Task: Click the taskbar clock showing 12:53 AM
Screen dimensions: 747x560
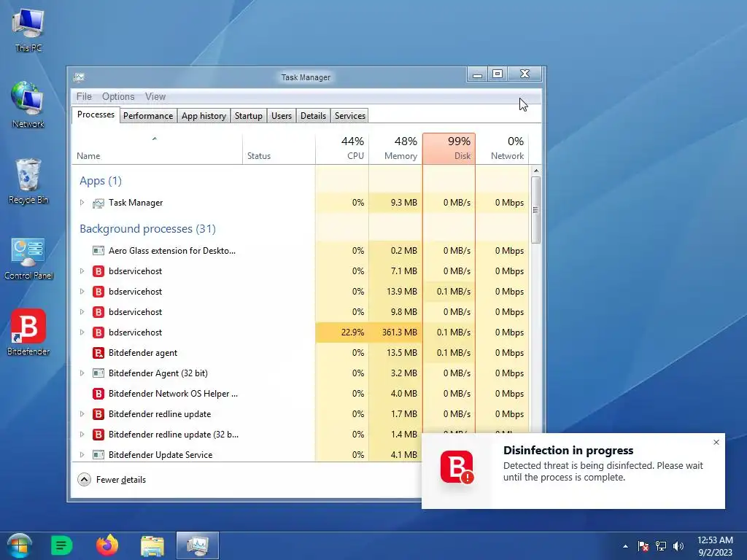Action: point(715,546)
